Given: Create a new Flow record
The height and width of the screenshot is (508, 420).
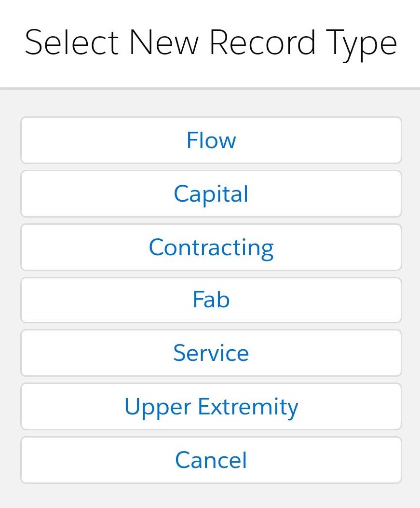Looking at the screenshot, I should tap(211, 140).
